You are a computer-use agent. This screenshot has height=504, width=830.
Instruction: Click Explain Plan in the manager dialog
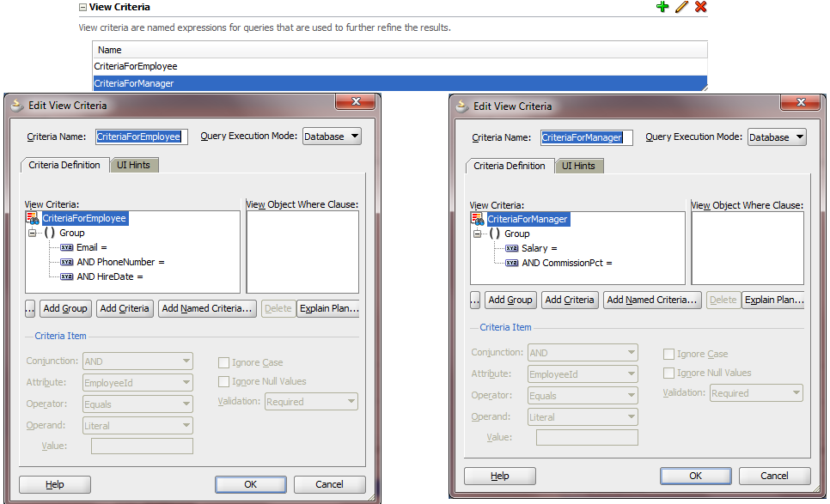(774, 300)
